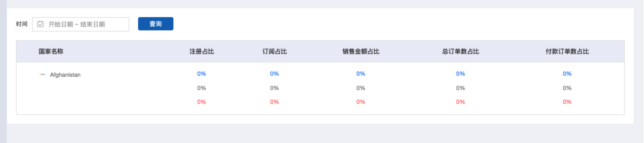Click blue 0% under 总订单数占比
This screenshot has width=644, height=143.
tap(460, 74)
